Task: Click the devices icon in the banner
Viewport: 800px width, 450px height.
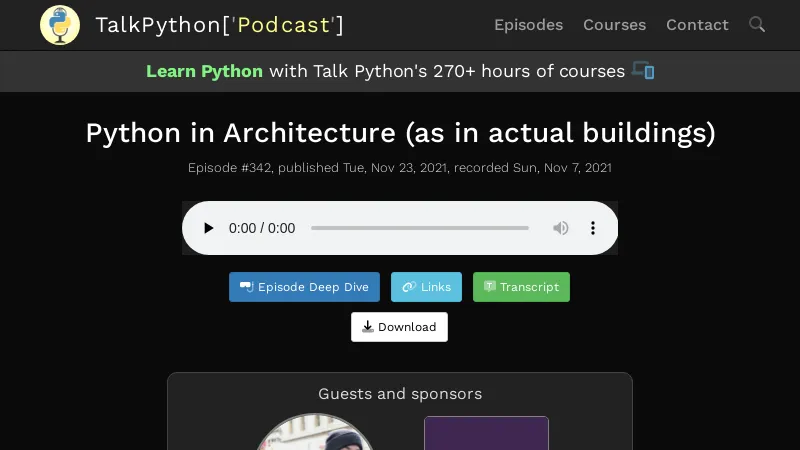Action: click(643, 71)
